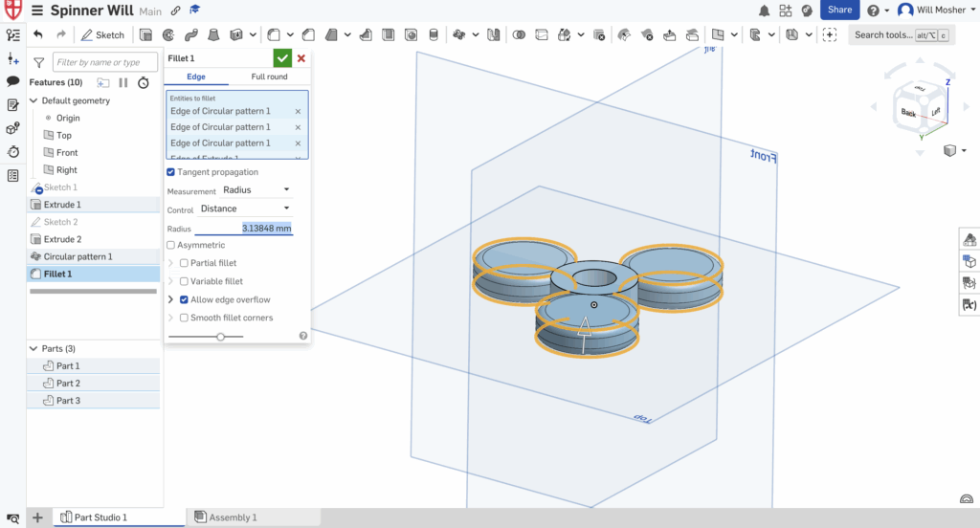
Task: Disable Allow edge overflow
Action: pyautogui.click(x=184, y=299)
